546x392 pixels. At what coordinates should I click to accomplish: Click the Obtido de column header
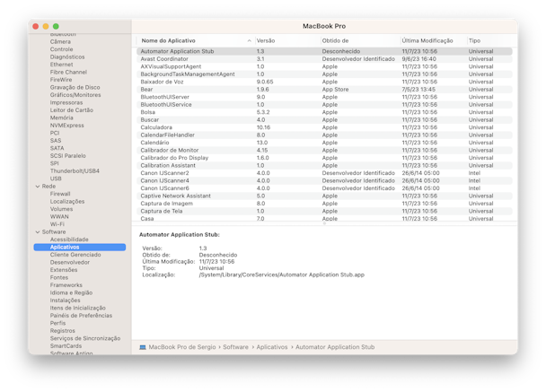coord(335,40)
